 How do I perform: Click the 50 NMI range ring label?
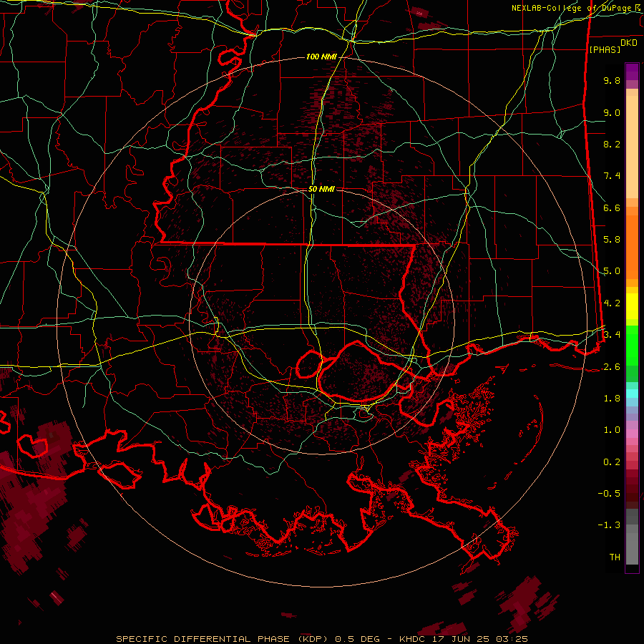click(321, 189)
